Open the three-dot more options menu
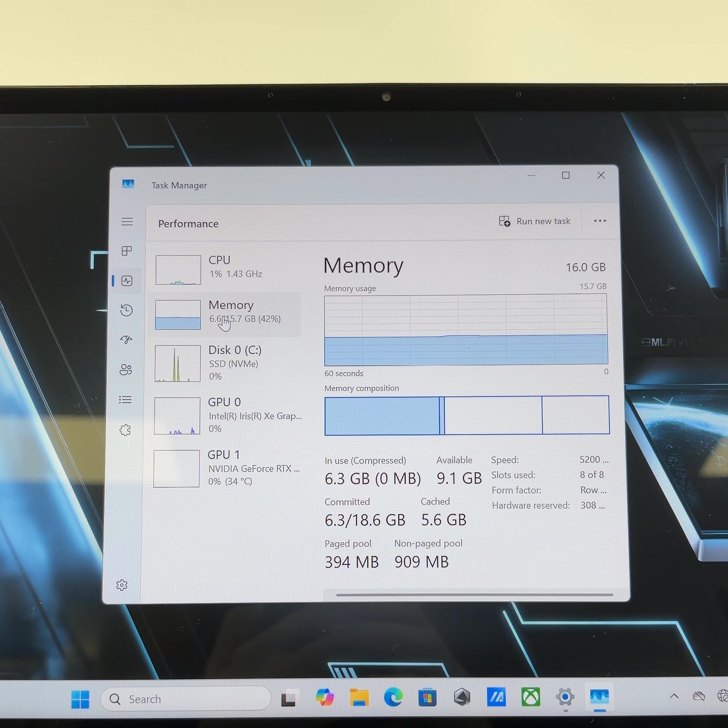This screenshot has height=728, width=728. click(x=600, y=221)
